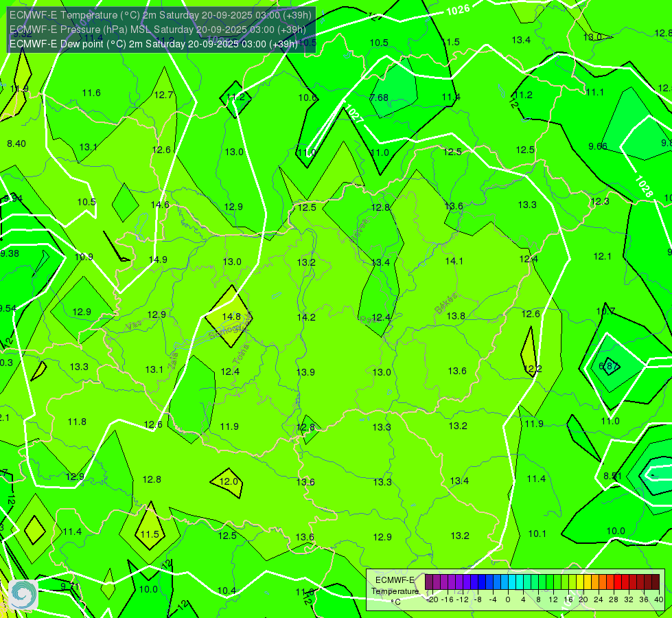This screenshot has height=618, width=672.
Task: Select the ECMWF-E Pressure MSL header line
Action: (x=158, y=30)
